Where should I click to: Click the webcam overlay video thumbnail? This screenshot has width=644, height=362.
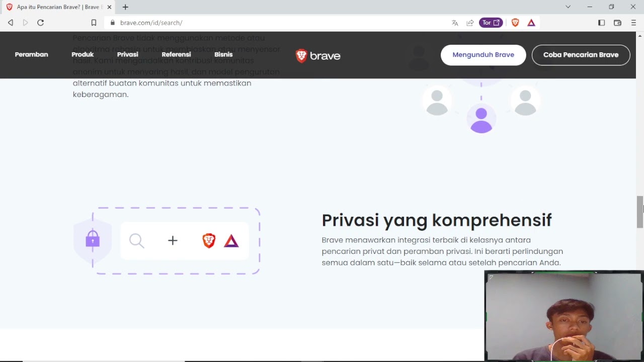(x=564, y=316)
